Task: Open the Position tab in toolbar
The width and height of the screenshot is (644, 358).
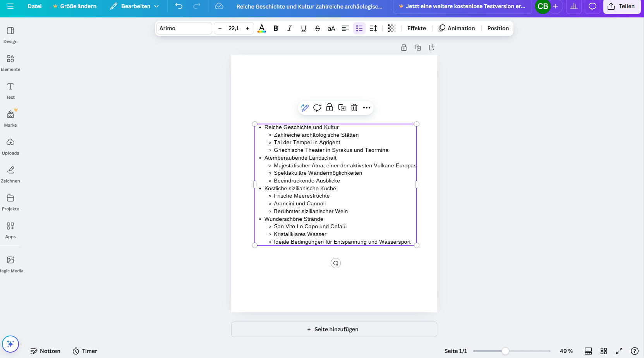Action: (498, 28)
